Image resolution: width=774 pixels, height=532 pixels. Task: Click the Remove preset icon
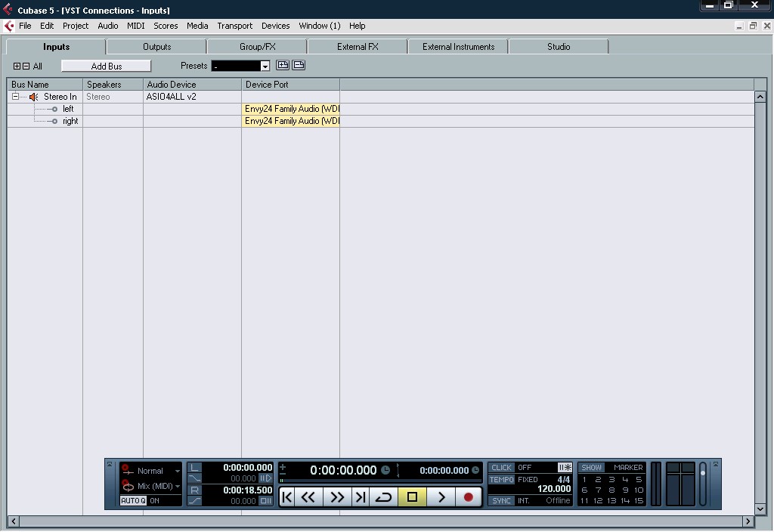click(x=299, y=65)
